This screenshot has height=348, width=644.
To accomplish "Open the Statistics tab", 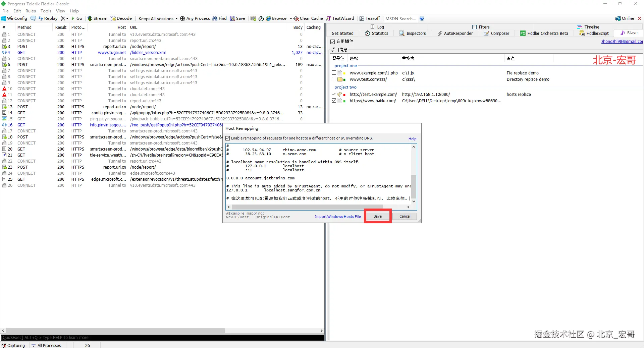I will point(377,33).
